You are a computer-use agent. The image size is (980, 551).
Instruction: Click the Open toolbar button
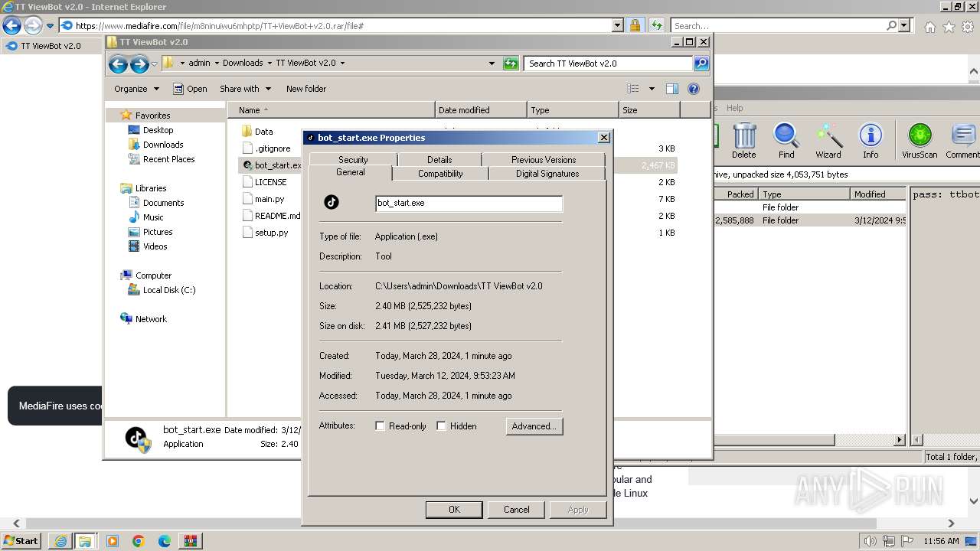coord(190,89)
